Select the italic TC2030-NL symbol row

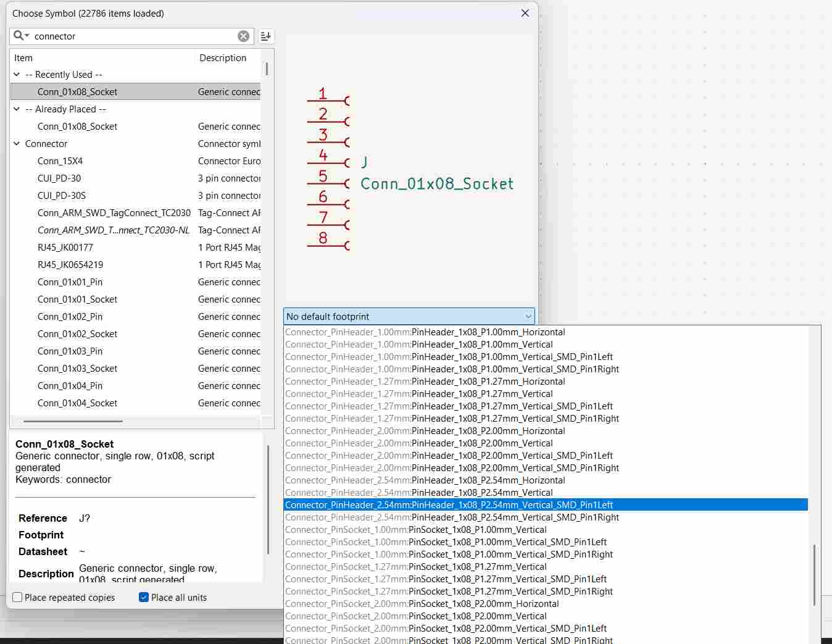coord(136,230)
